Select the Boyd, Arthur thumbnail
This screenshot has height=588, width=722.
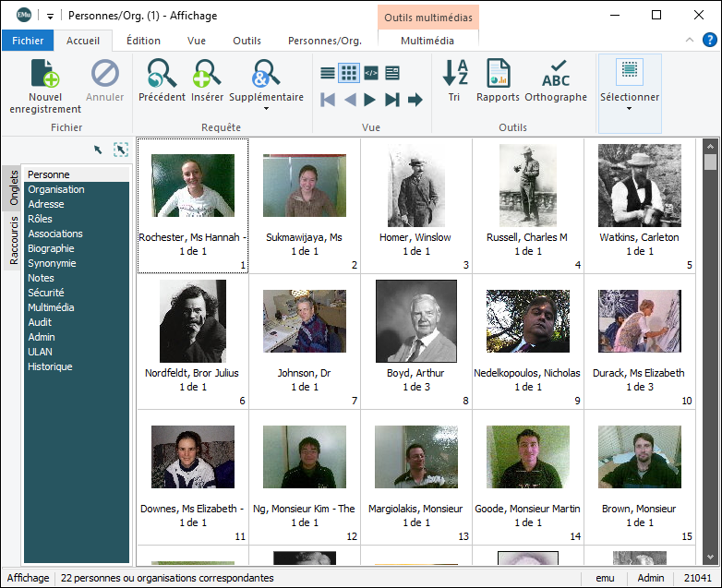(x=415, y=322)
